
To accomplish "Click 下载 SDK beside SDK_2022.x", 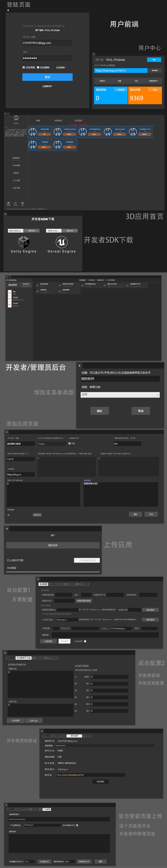I will tap(31, 231).
